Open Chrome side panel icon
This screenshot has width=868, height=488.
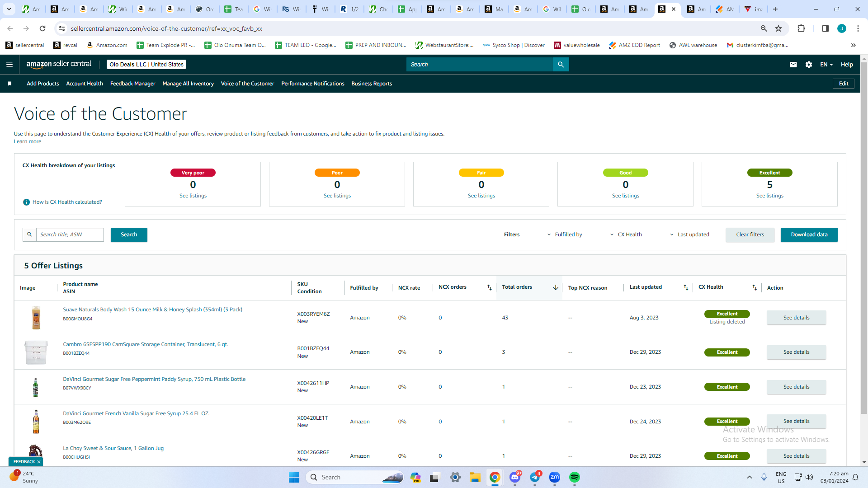(x=825, y=28)
